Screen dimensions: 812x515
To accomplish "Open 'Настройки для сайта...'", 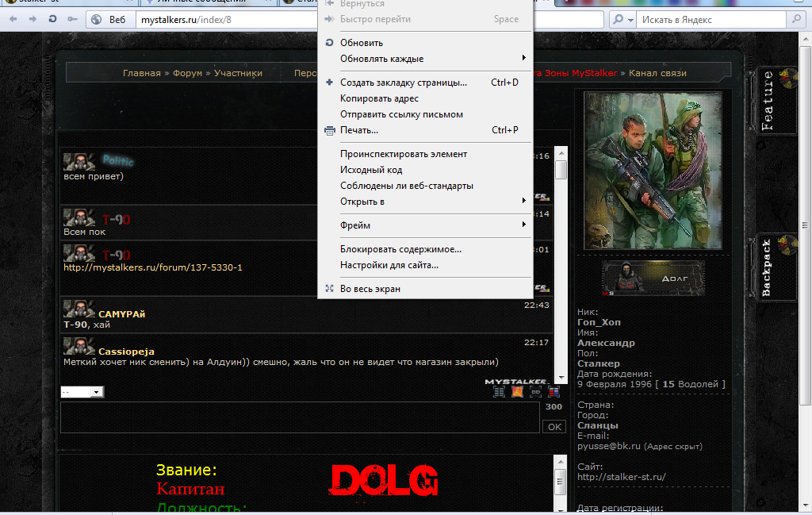I will [425, 265].
